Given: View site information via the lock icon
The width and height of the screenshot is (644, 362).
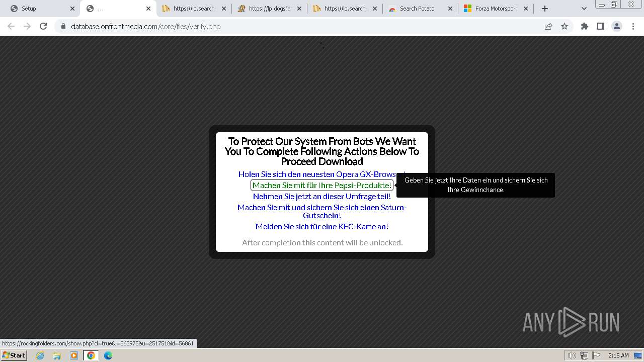Looking at the screenshot, I should coord(63,27).
